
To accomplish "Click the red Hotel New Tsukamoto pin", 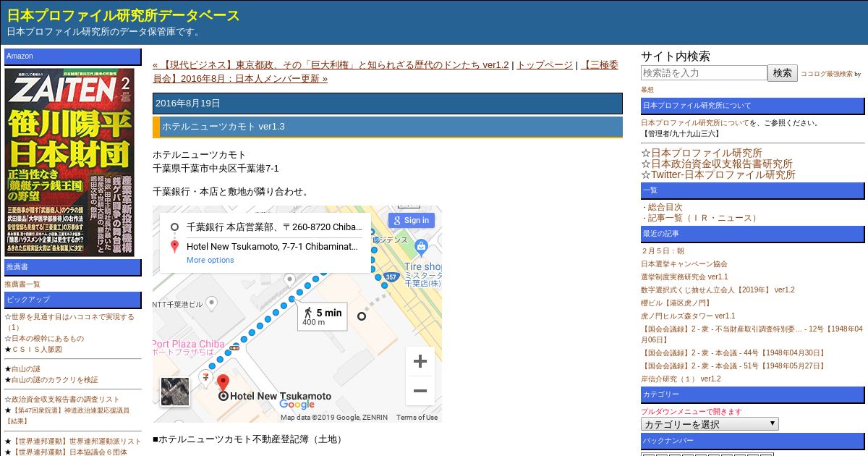I will point(223,382).
